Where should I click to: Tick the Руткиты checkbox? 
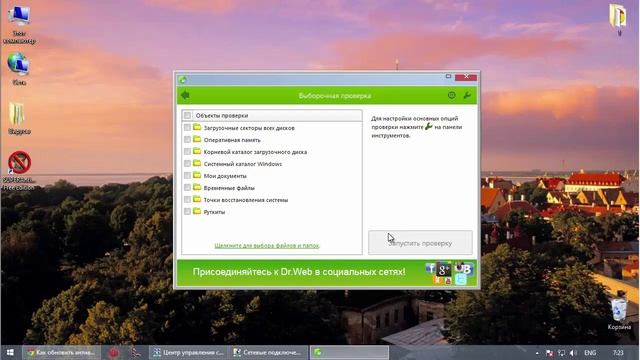point(187,211)
